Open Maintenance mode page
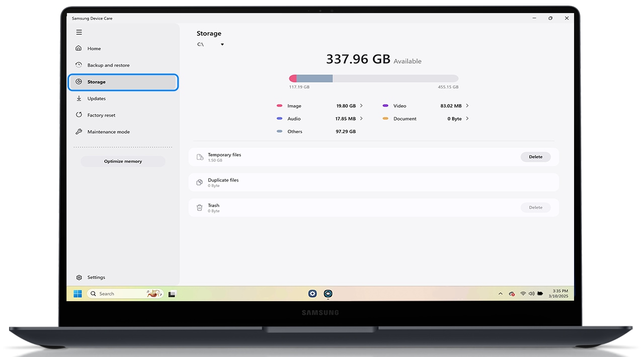This screenshot has height=357, width=644. click(x=123, y=132)
